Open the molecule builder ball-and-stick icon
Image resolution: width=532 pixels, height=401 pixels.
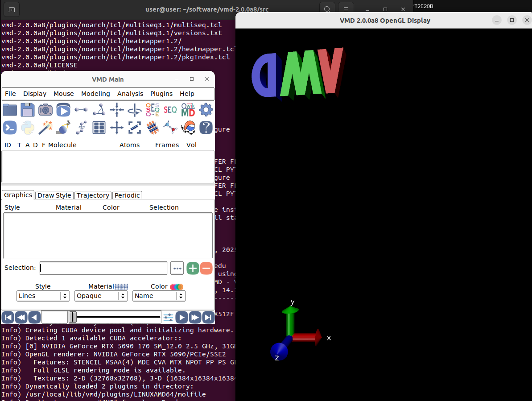click(170, 128)
